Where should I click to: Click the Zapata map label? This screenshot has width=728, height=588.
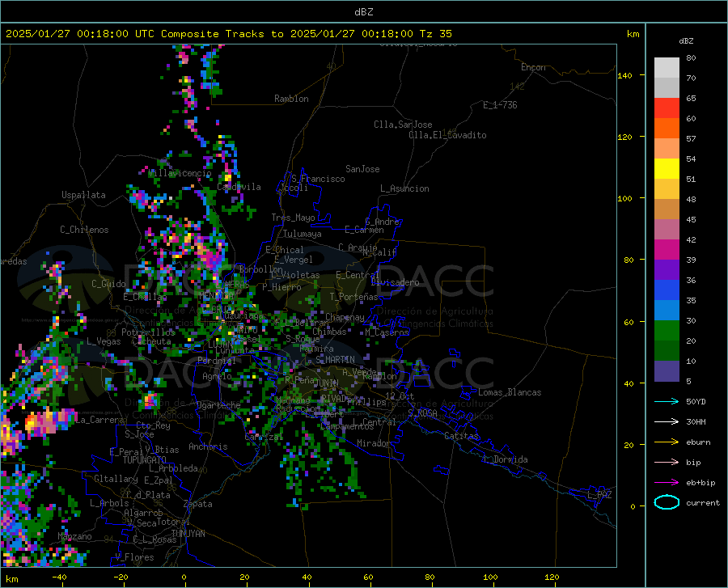[x=198, y=504]
